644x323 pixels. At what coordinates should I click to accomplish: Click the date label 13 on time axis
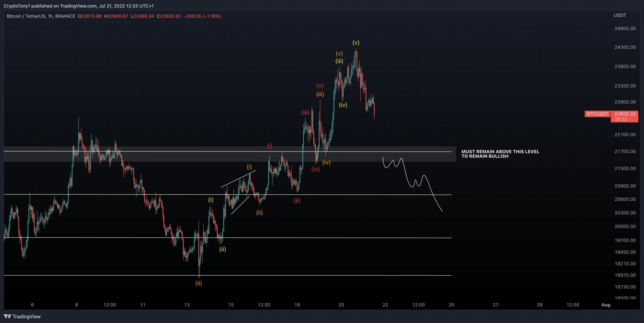187,305
